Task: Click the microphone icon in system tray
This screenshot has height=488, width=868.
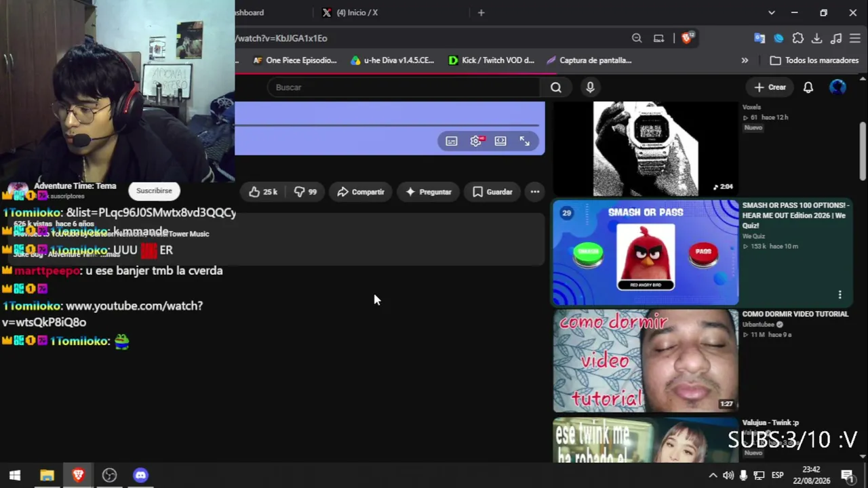Action: (x=744, y=475)
